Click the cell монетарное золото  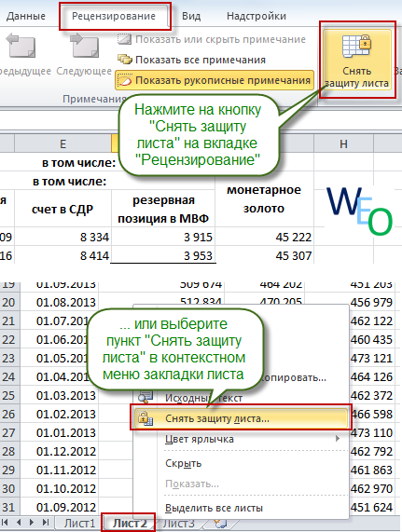point(264,199)
